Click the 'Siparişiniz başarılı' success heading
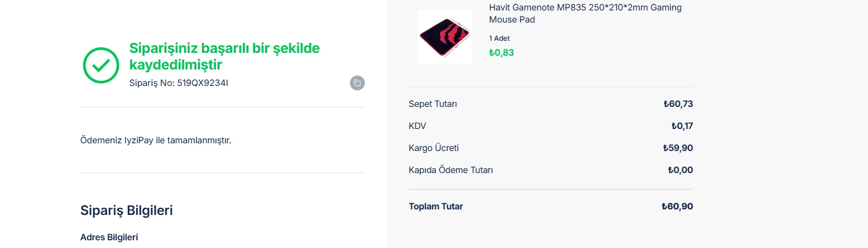 pos(224,56)
